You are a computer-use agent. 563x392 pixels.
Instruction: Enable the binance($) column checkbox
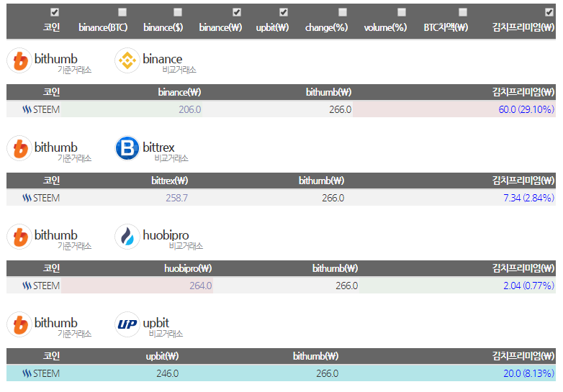178,12
